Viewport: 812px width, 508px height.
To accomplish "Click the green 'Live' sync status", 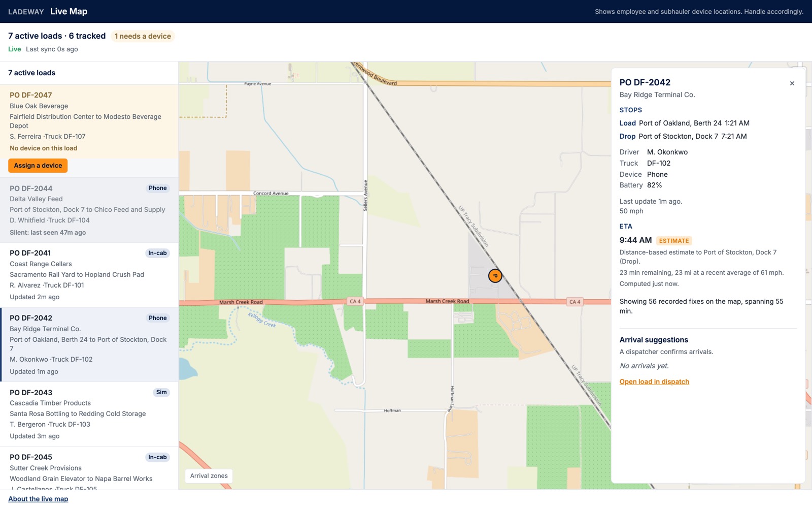I will (x=15, y=49).
